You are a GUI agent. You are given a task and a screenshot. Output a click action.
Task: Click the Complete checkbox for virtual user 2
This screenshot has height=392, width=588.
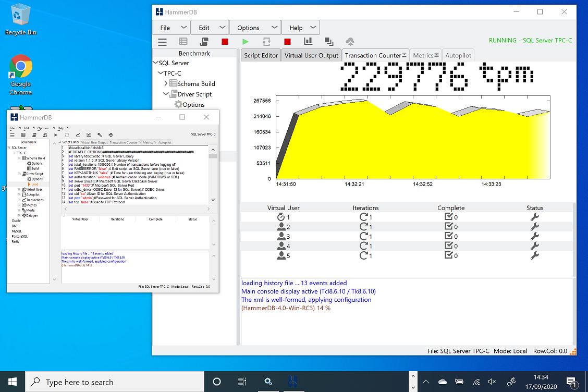[448, 227]
